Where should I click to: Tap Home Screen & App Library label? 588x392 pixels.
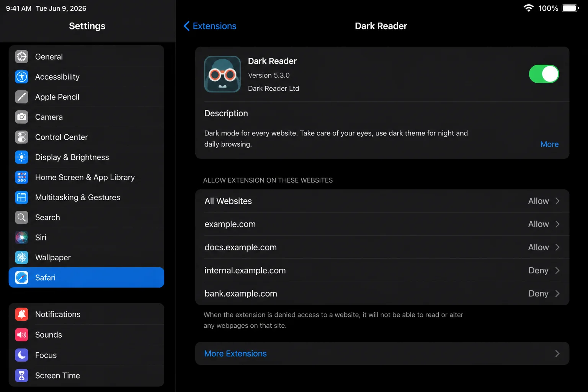pyautogui.click(x=85, y=178)
